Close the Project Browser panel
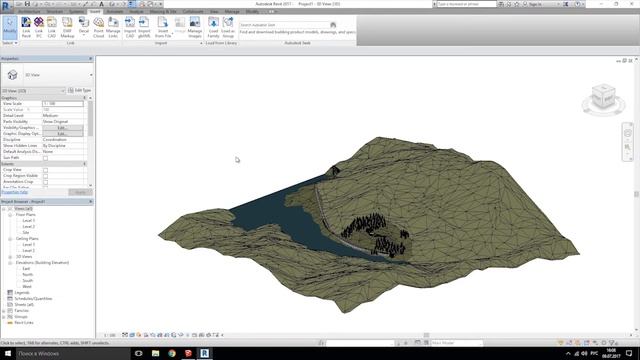Screen dimensions: 640x360 [91, 202]
